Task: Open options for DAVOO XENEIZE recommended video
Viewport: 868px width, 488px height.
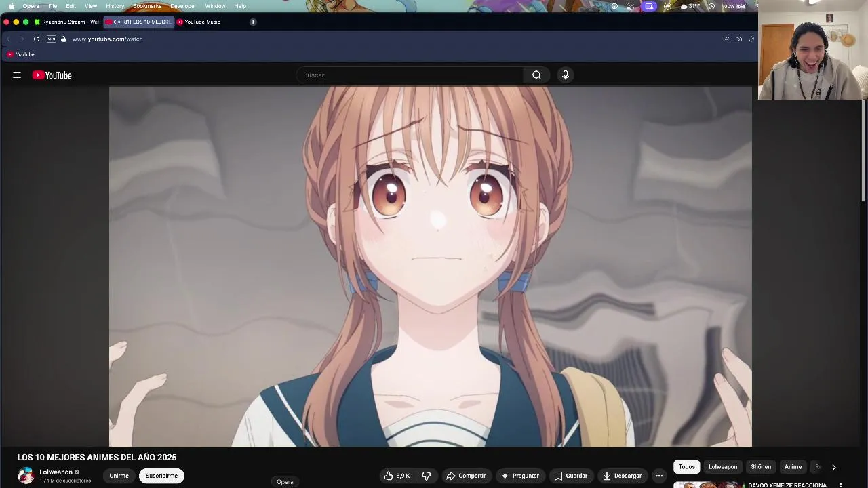Action: tap(840, 485)
